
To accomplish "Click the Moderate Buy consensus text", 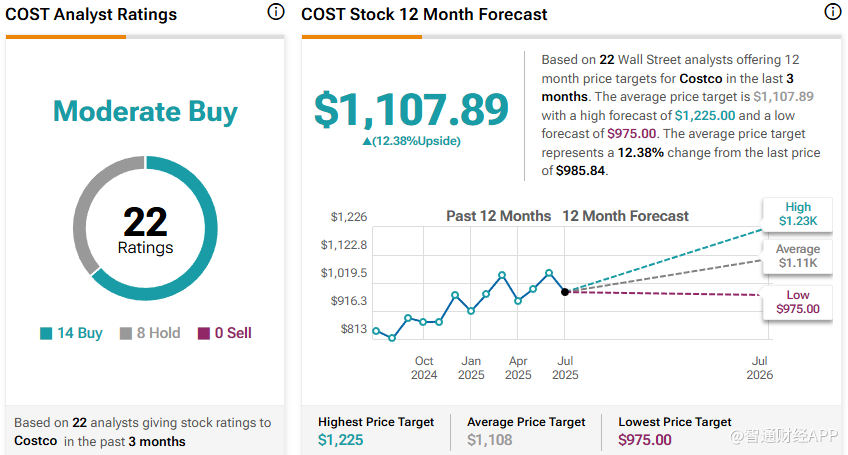I will tap(145, 111).
